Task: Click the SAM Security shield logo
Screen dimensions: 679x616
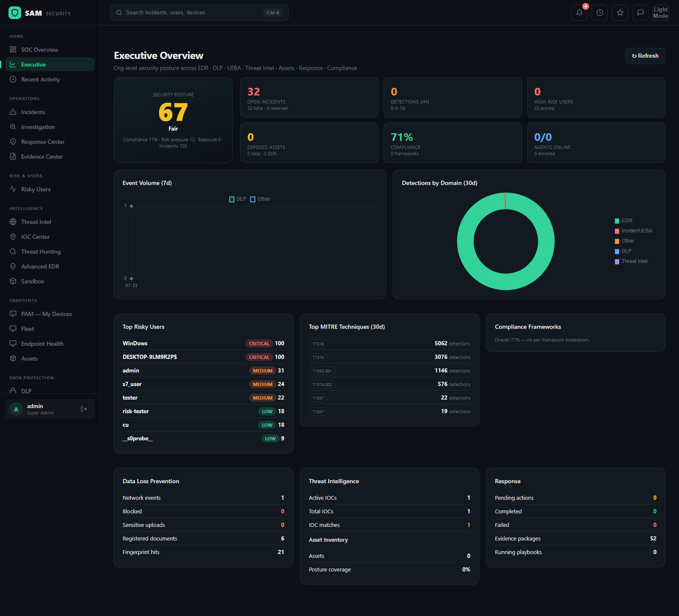Action: tap(15, 13)
